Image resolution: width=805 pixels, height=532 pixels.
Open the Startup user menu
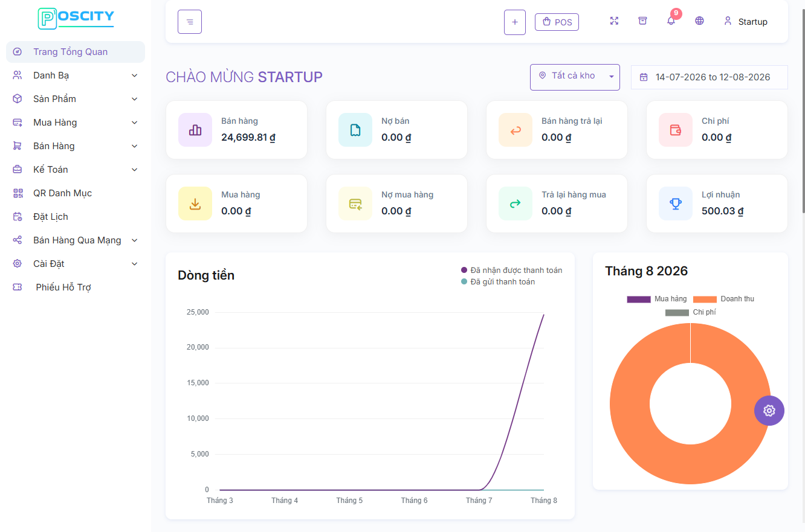coord(745,22)
